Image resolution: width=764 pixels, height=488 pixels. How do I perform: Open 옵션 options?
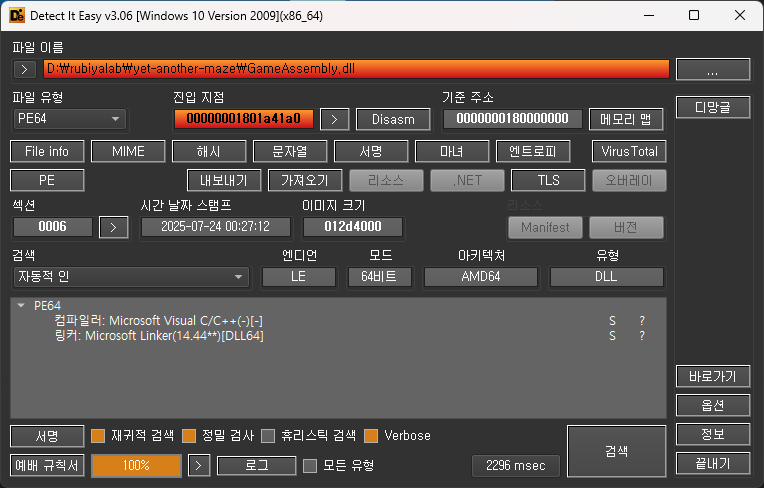tap(713, 405)
